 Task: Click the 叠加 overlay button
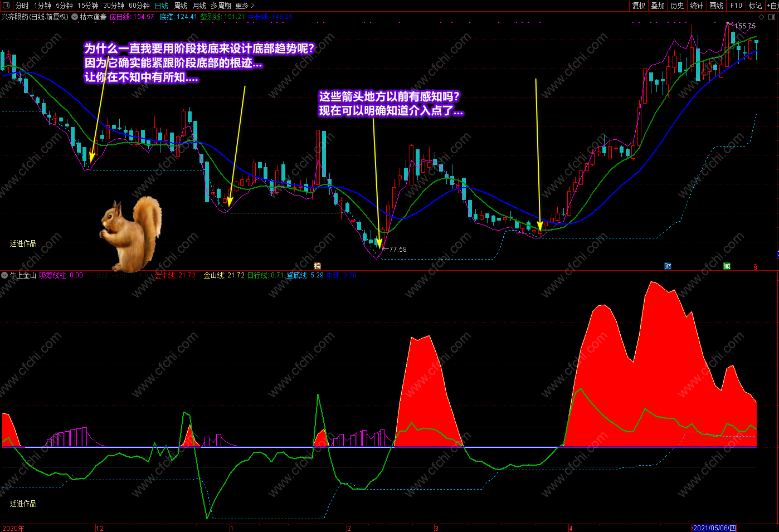[658, 6]
